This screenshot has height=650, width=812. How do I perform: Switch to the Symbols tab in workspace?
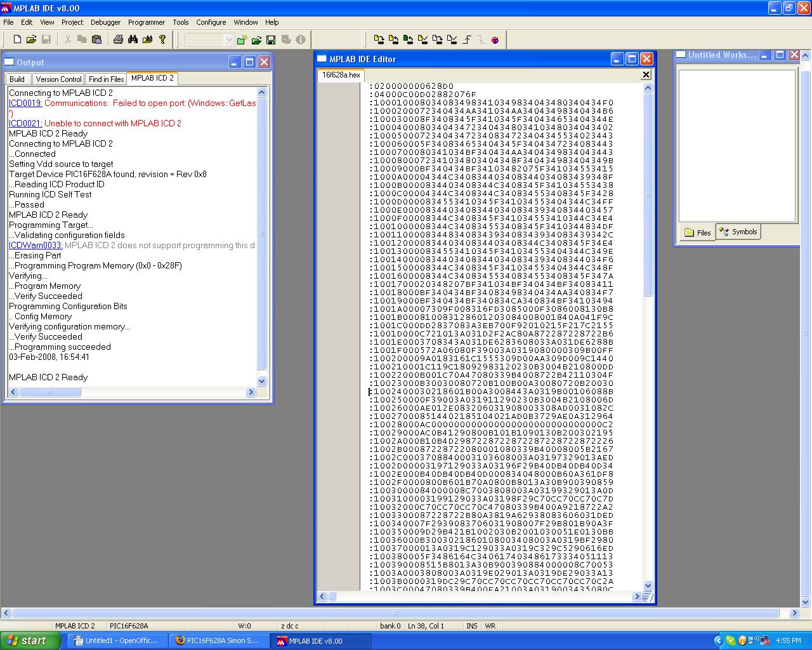[x=738, y=232]
